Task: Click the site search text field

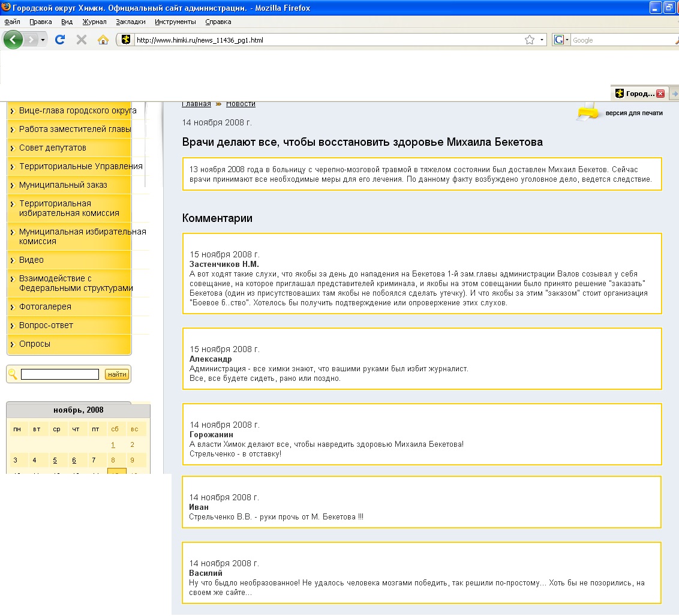Action: tap(59, 374)
